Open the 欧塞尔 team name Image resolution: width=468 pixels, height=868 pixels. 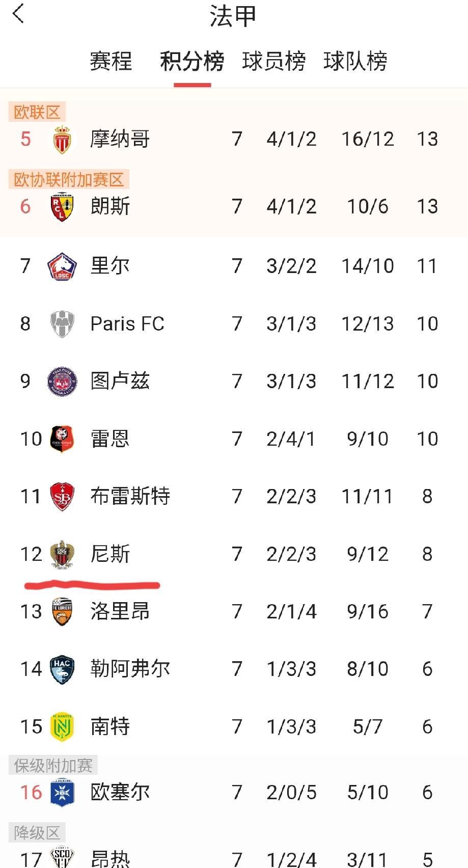tap(120, 793)
